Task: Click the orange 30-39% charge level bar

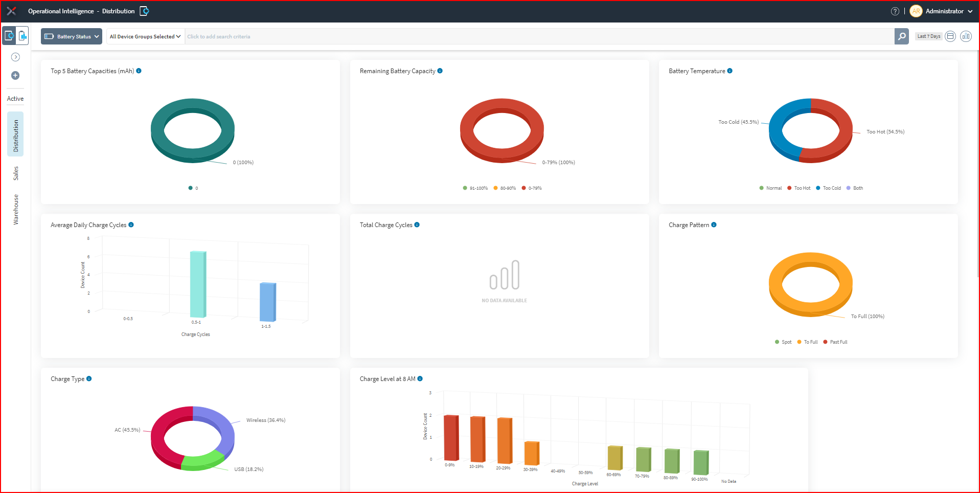Action: [531, 453]
